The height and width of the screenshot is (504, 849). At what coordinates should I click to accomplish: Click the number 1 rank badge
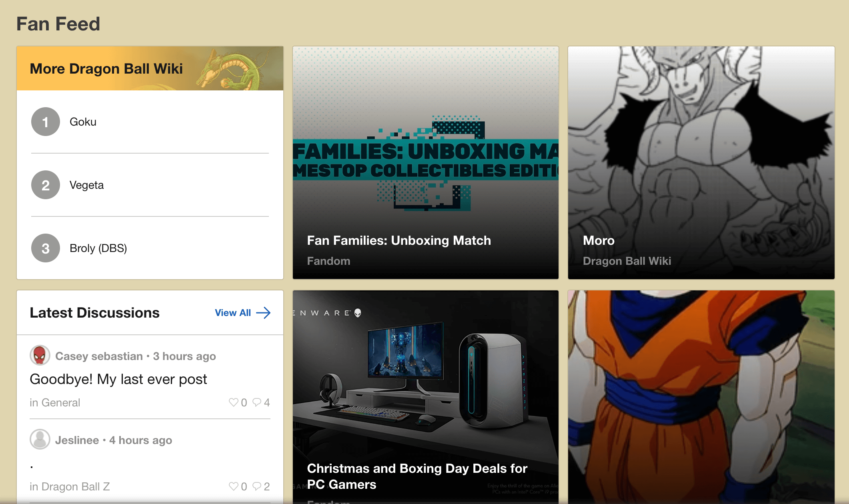point(46,122)
